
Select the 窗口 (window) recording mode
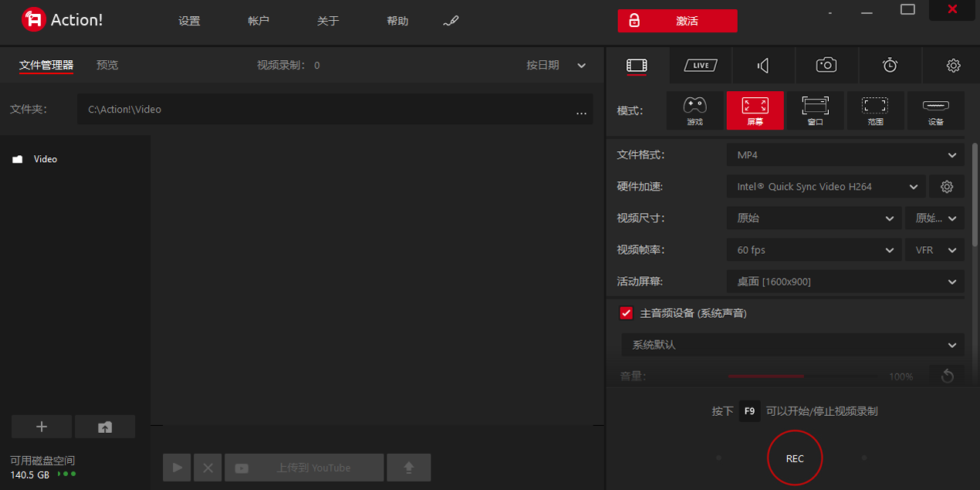(815, 110)
